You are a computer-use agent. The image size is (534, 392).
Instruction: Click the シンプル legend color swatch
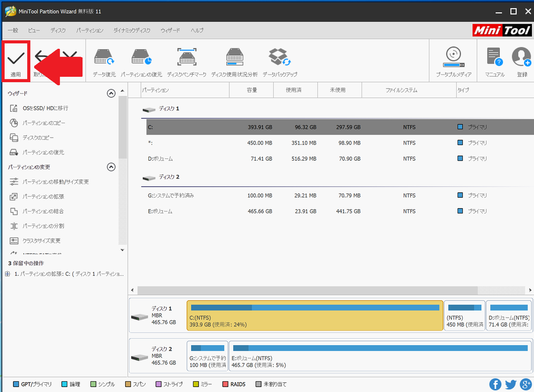(93, 384)
